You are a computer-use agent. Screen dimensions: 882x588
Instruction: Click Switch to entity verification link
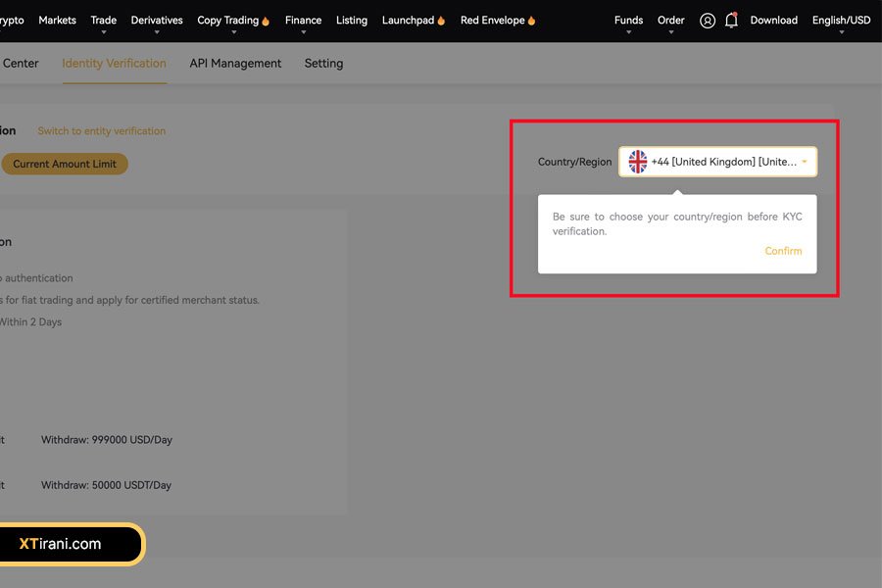click(101, 131)
